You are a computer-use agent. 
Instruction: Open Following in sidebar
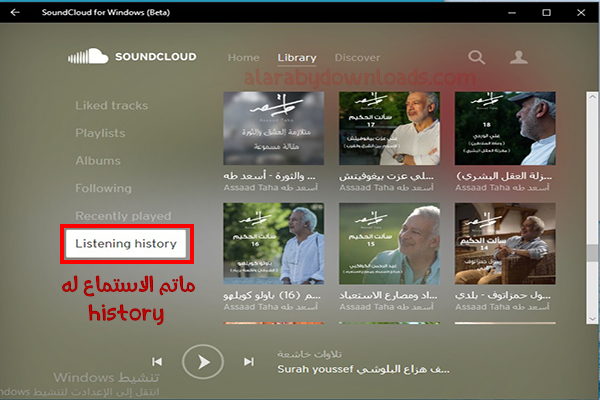point(103,188)
